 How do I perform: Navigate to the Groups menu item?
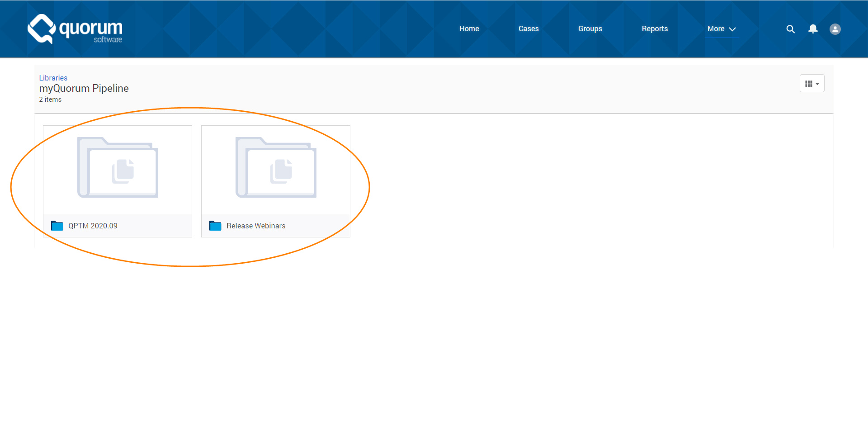click(x=590, y=28)
